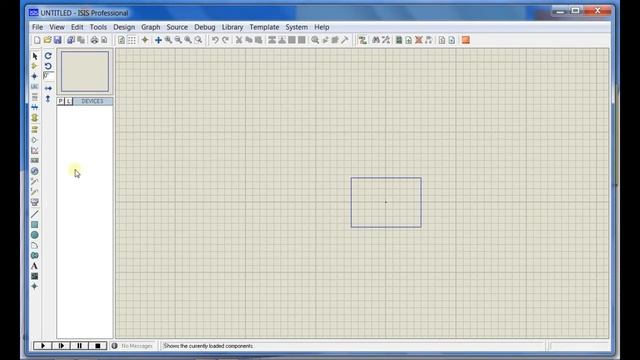Select the Wire Label tool
This screenshot has width=640, height=360.
[35, 87]
